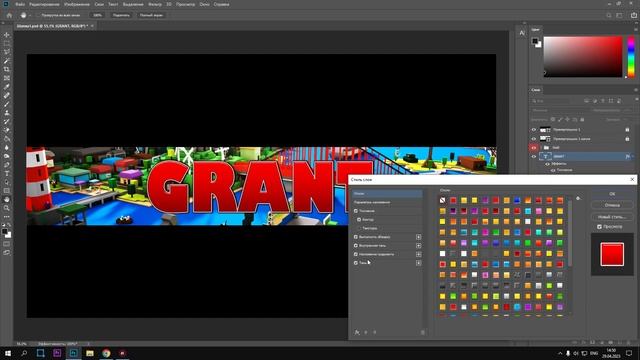Viewport: 640px width, 360px height.
Task: Select the Zoom tool
Action: (7, 208)
